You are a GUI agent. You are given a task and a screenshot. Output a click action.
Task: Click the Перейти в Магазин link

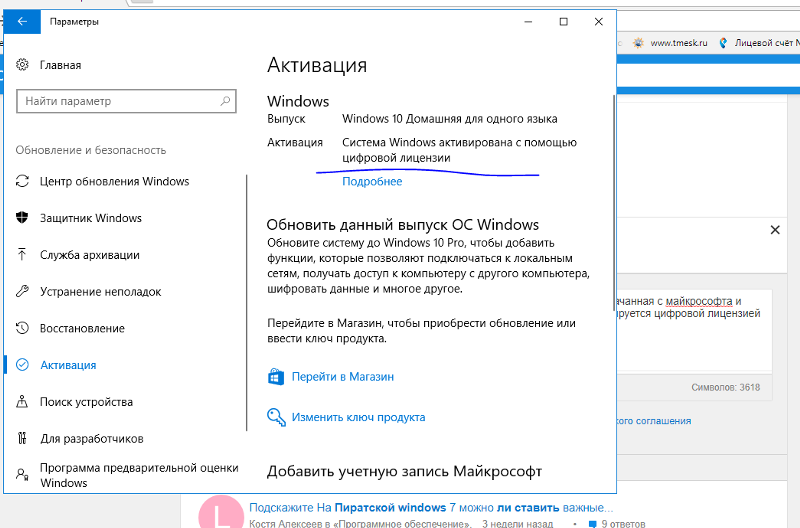342,377
